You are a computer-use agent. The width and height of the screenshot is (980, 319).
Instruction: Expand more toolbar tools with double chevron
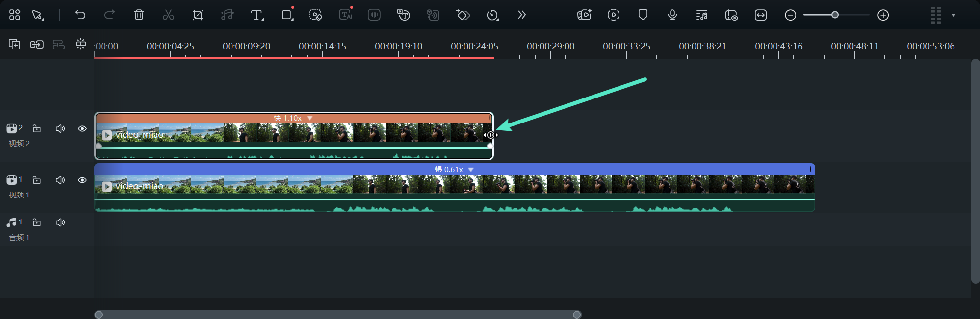[522, 15]
